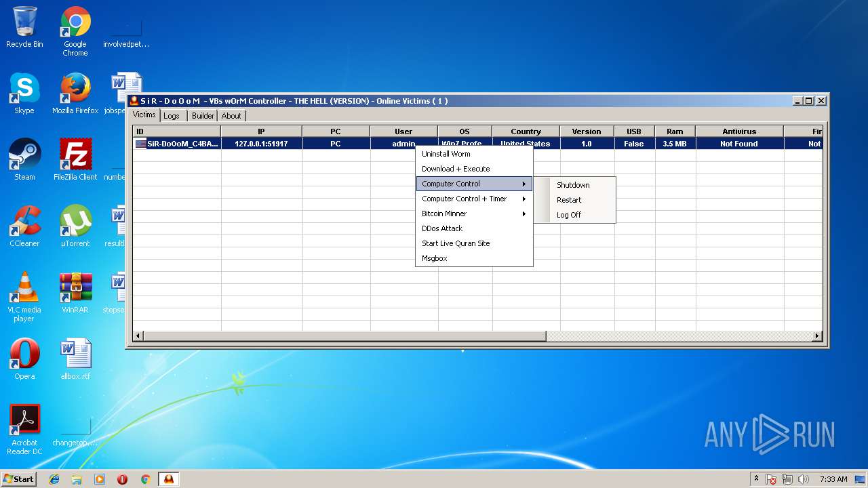Click the taskbar clock showing 7:33 AM

[x=833, y=479]
